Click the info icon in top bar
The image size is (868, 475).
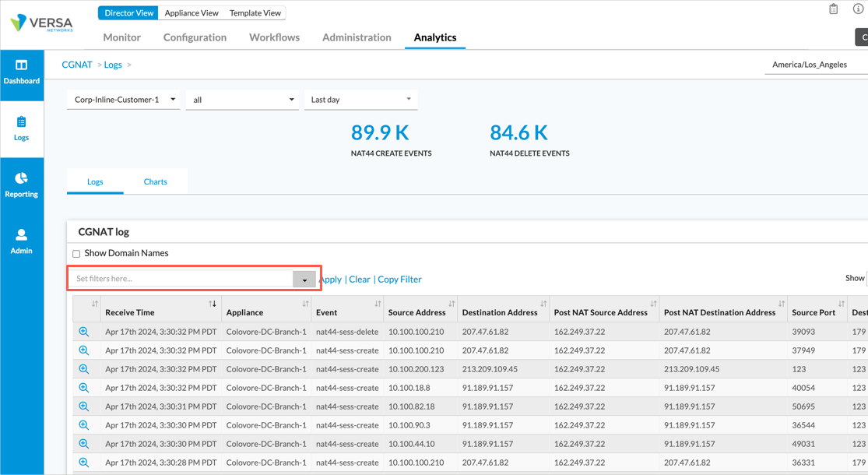[858, 9]
